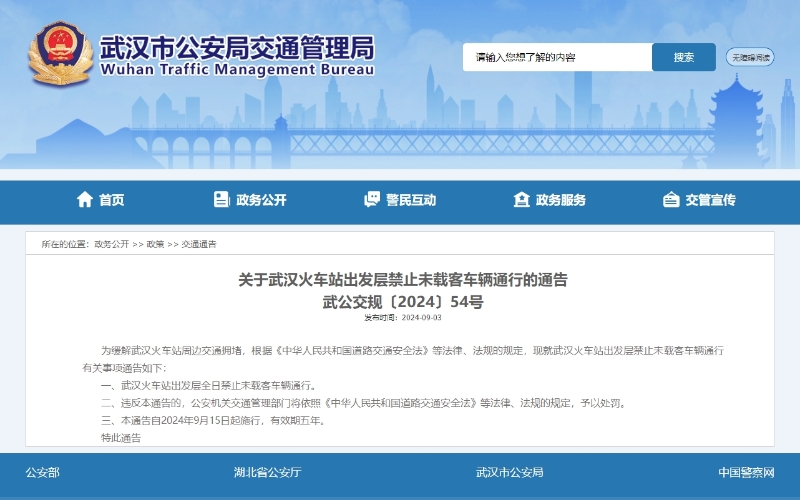Click item 一 about 全日禁止未载客车辆通行
The width and height of the screenshot is (800, 500).
click(209, 386)
